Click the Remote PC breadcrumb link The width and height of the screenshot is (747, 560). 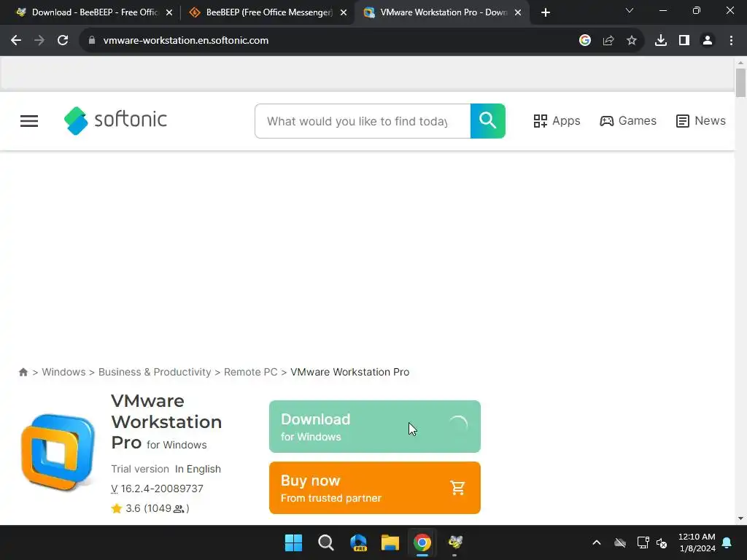251,373
